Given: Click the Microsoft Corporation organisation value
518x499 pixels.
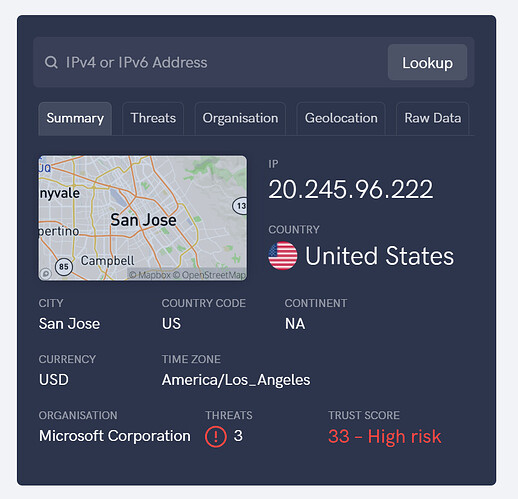Looking at the screenshot, I should tap(115, 436).
